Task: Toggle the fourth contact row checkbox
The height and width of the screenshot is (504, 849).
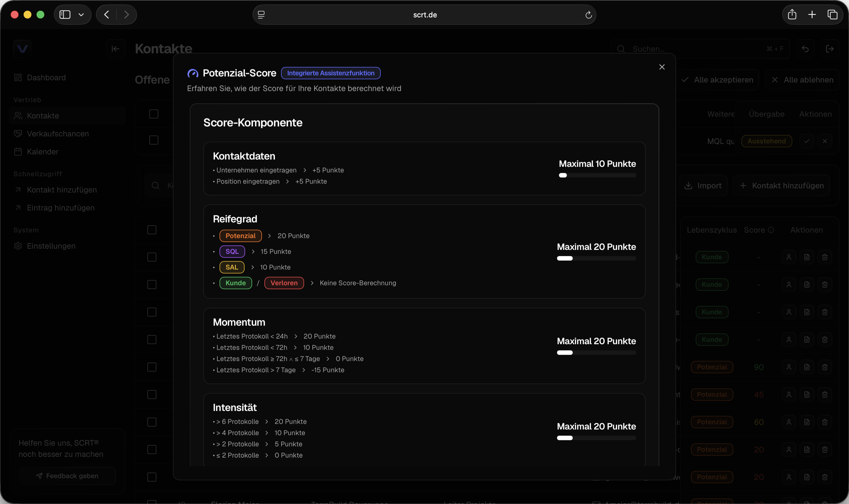Action: pyautogui.click(x=152, y=340)
